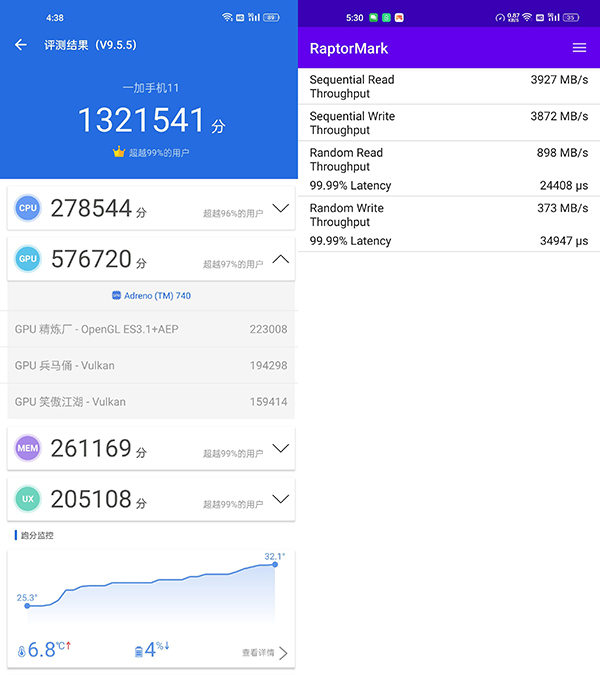Open the RaptorMark hamburger menu
Image resolution: width=600 pixels, height=675 pixels.
(x=579, y=48)
